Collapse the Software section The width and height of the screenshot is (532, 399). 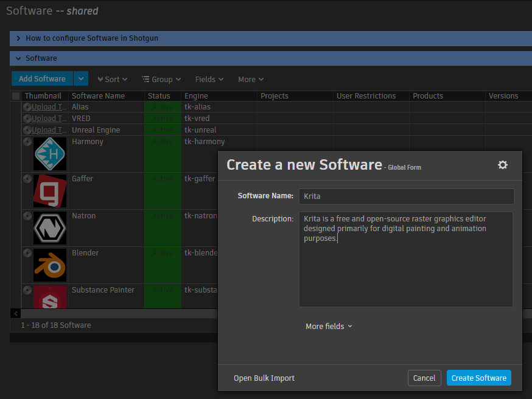click(18, 58)
